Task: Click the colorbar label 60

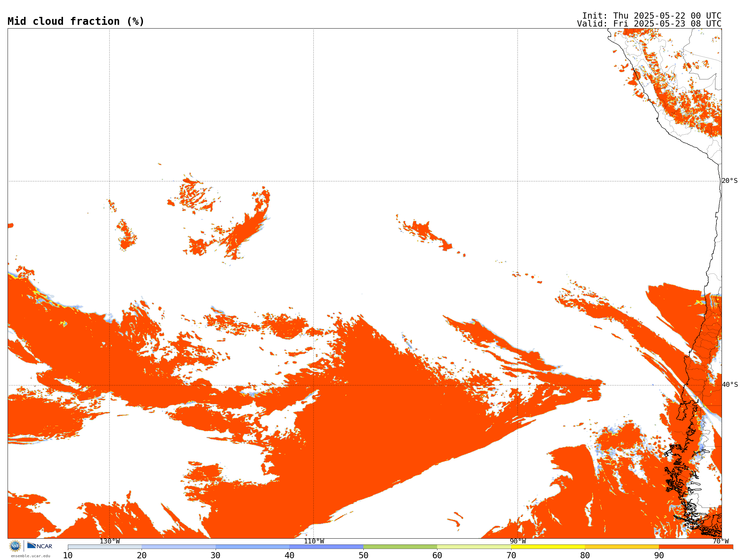Action: pyautogui.click(x=437, y=556)
